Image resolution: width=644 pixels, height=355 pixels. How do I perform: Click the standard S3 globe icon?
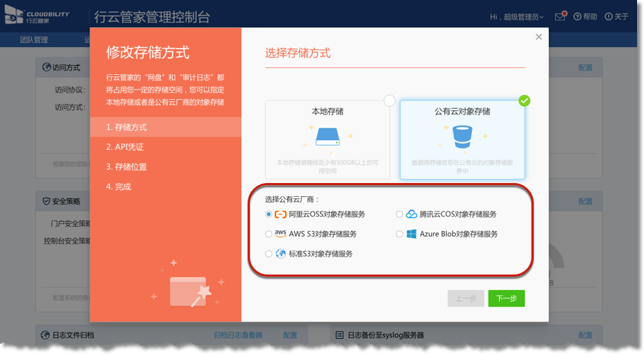281,254
